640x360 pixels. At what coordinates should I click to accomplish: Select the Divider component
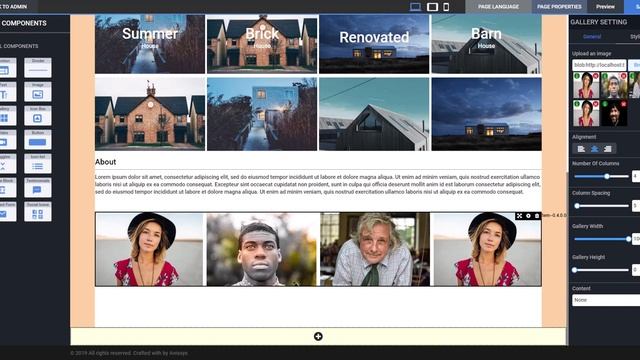pyautogui.click(x=38, y=68)
